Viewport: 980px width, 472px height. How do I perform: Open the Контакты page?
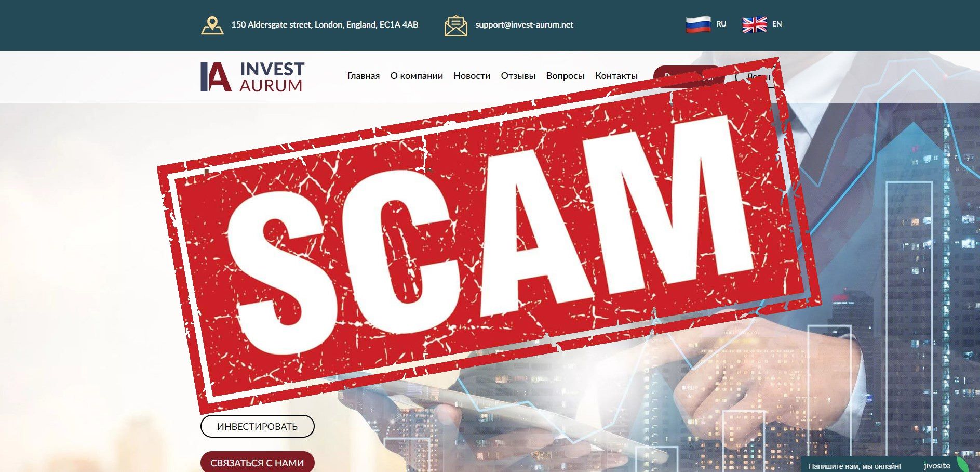[616, 76]
